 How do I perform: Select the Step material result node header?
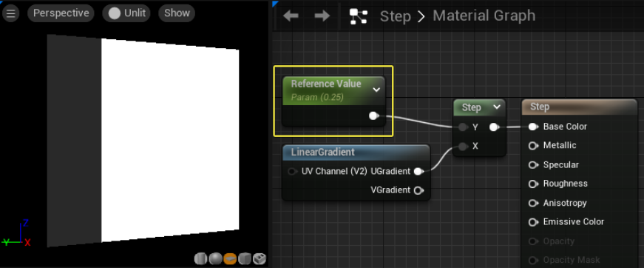(x=579, y=107)
